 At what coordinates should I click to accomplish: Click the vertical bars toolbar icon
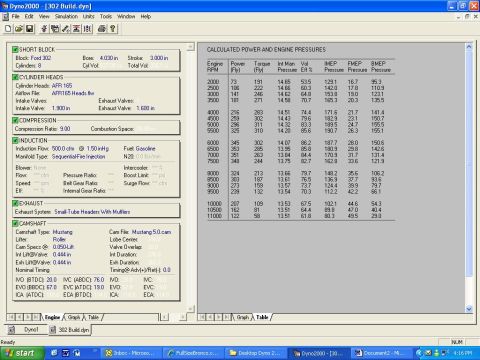point(87,29)
